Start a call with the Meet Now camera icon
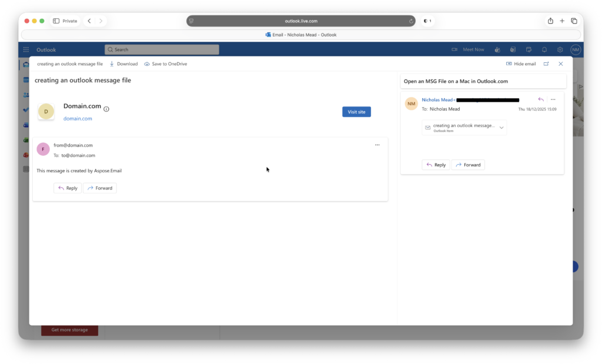The image size is (602, 364). point(454,49)
